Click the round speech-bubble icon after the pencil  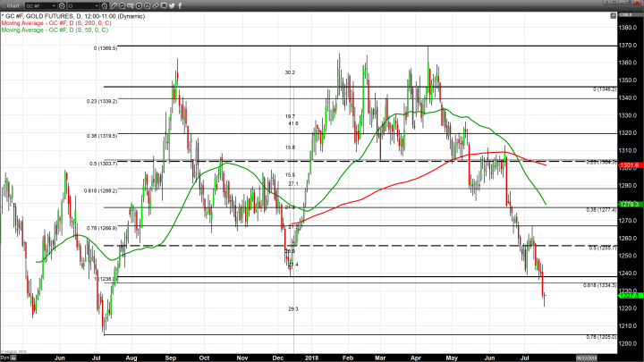point(122,5)
